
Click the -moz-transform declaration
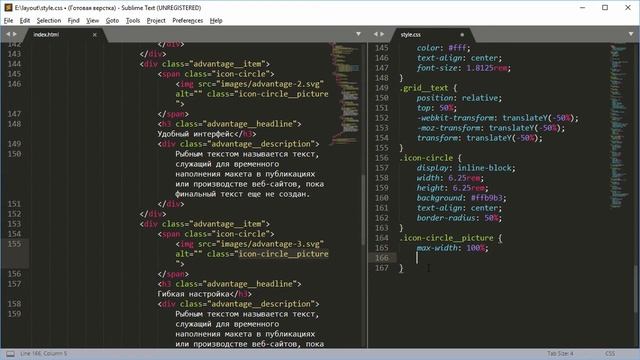491,128
